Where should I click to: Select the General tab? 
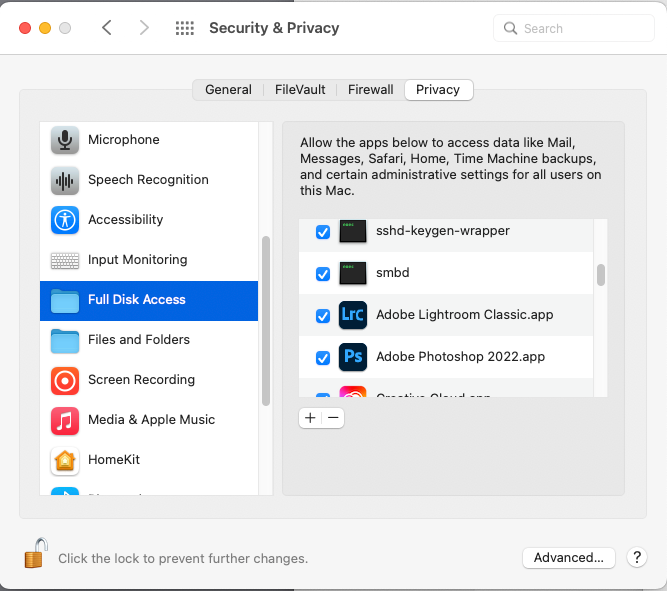[228, 90]
